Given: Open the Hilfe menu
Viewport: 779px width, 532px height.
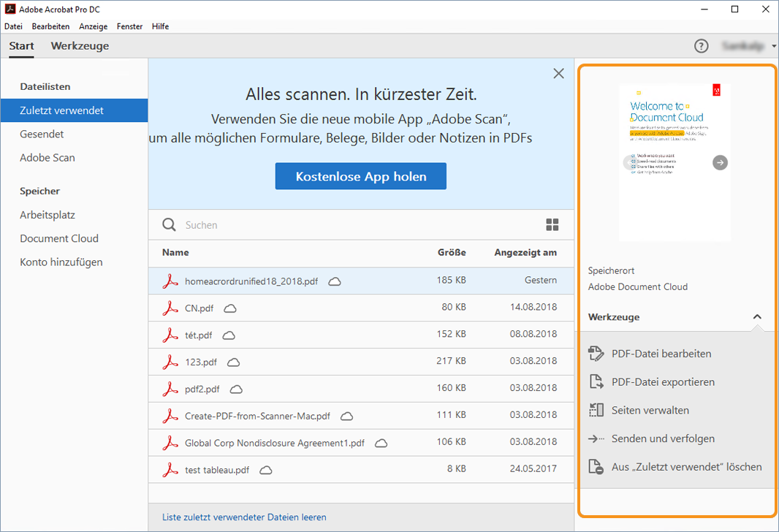Looking at the screenshot, I should (x=160, y=26).
